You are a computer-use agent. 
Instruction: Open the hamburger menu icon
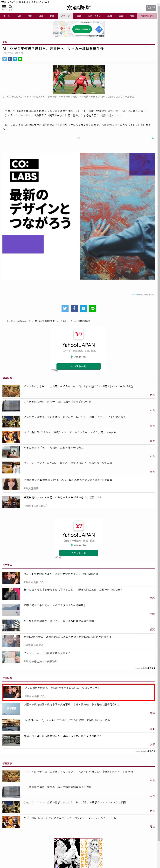click(4, 7)
